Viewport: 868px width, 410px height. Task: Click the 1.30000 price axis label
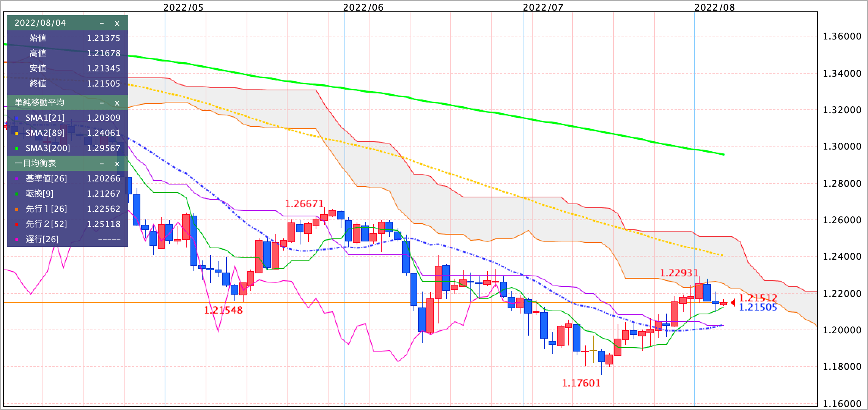pos(841,147)
